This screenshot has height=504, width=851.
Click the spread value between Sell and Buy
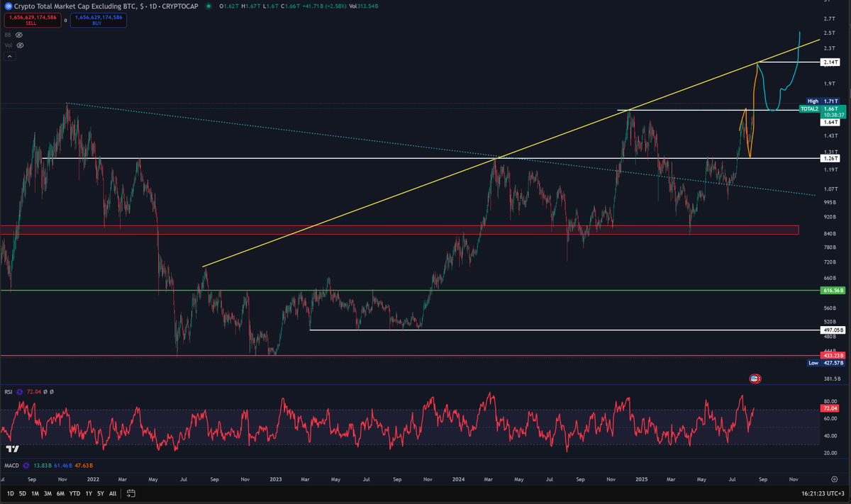point(65,20)
